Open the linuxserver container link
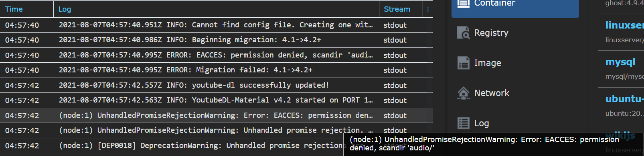This screenshot has height=156, width=644. coord(624,25)
